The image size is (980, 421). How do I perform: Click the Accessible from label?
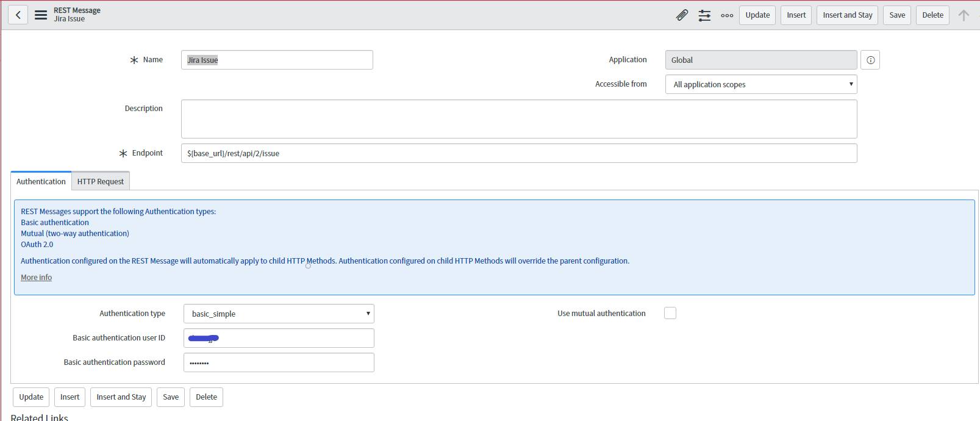tap(621, 84)
